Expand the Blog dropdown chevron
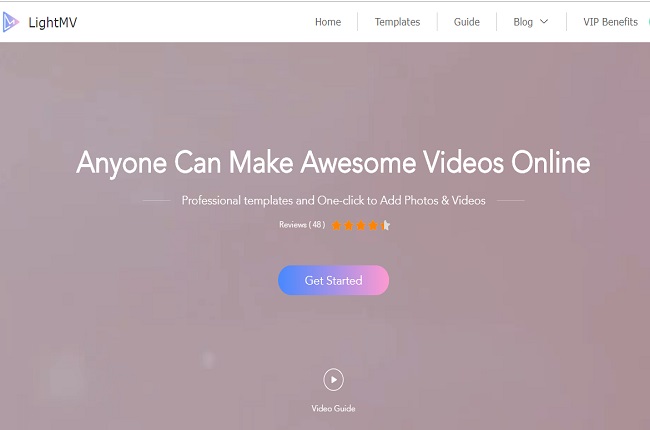The height and width of the screenshot is (430, 650). (544, 22)
